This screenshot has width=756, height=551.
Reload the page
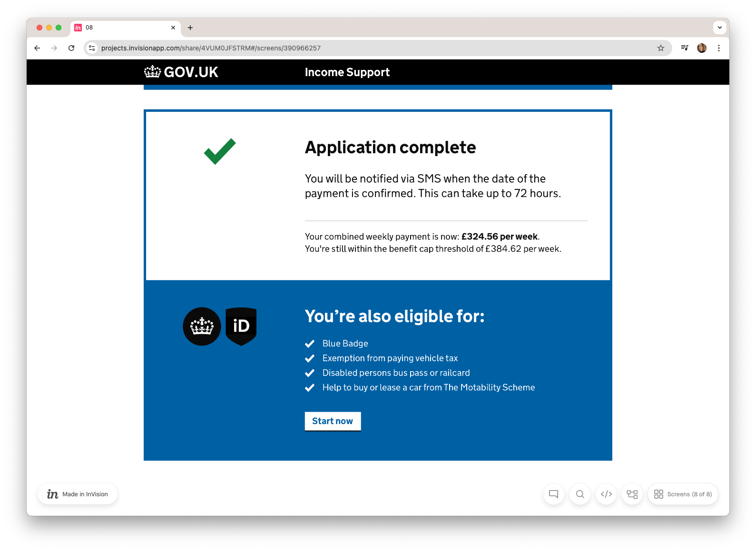click(x=71, y=48)
